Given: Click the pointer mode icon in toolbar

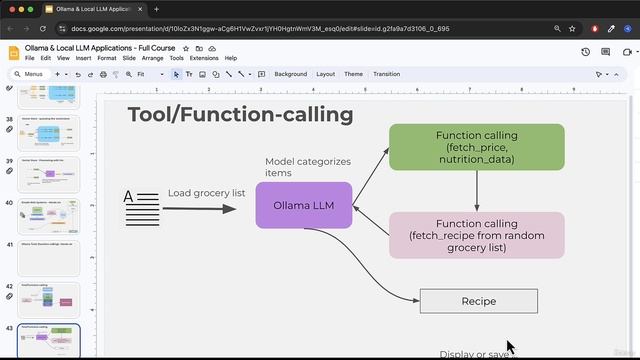Looking at the screenshot, I should click(598, 74).
